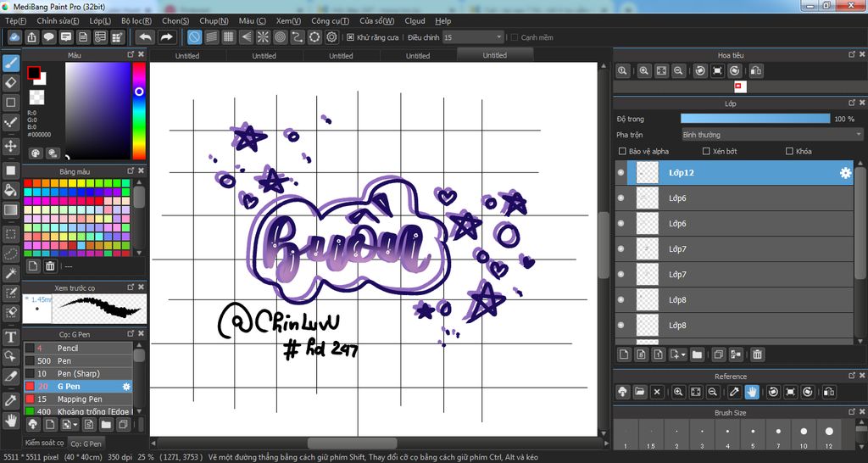This screenshot has width=868, height=463.
Task: Enable the Khóa lock checkbox
Action: click(x=789, y=151)
